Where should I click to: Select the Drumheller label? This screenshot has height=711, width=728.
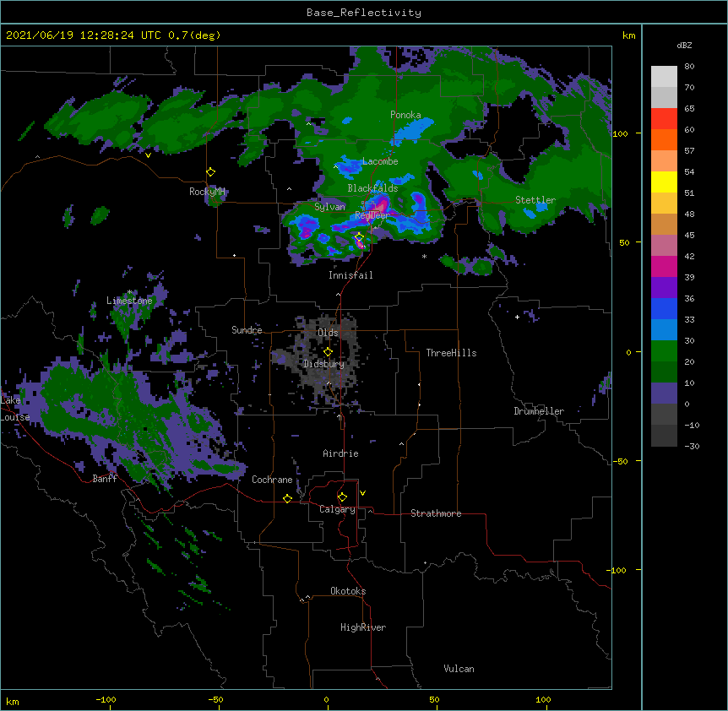tap(539, 411)
